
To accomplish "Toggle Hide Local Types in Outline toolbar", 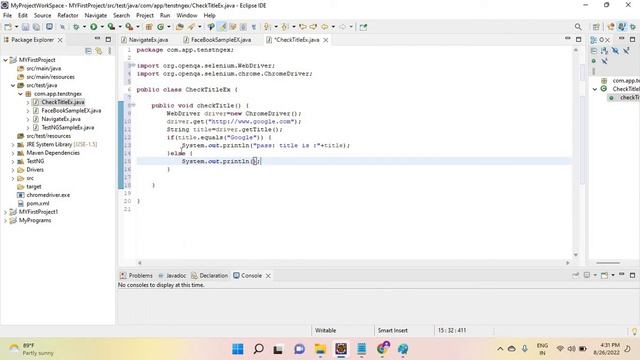I will pyautogui.click(x=604, y=61).
